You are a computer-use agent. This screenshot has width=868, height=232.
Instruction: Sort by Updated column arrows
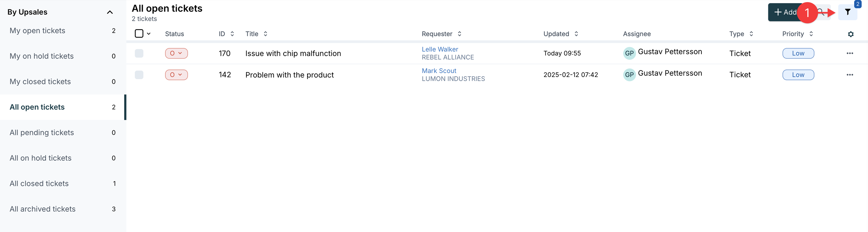[x=576, y=34]
